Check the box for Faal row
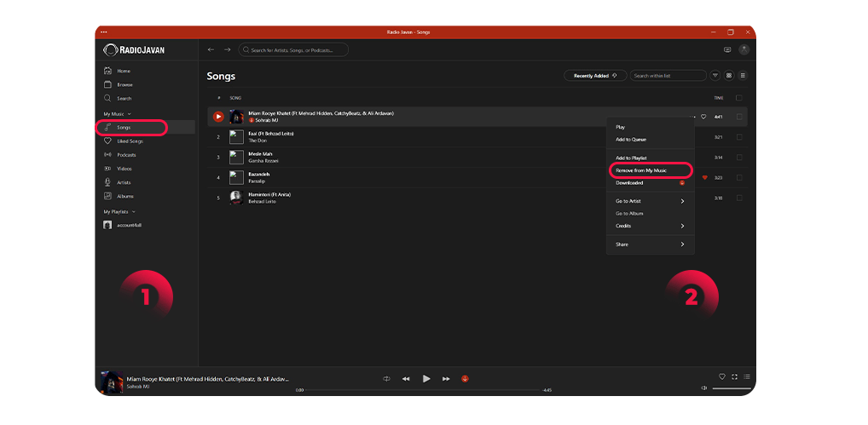868x425 pixels. 739,137
